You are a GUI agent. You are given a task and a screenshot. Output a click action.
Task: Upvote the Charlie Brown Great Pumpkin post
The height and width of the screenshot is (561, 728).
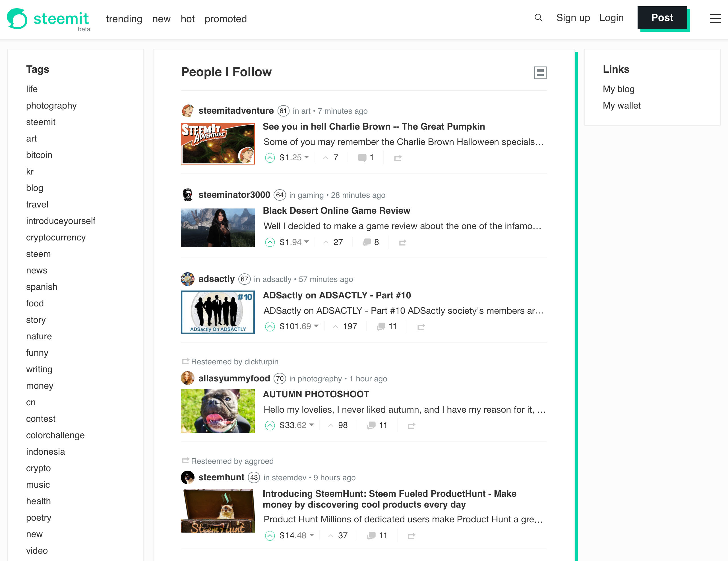click(x=270, y=157)
